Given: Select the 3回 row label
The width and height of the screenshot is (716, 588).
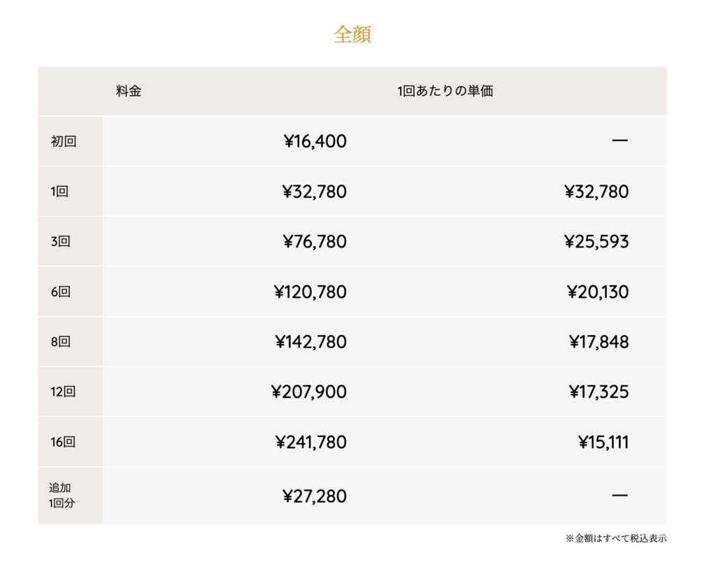Looking at the screenshot, I should (61, 242).
